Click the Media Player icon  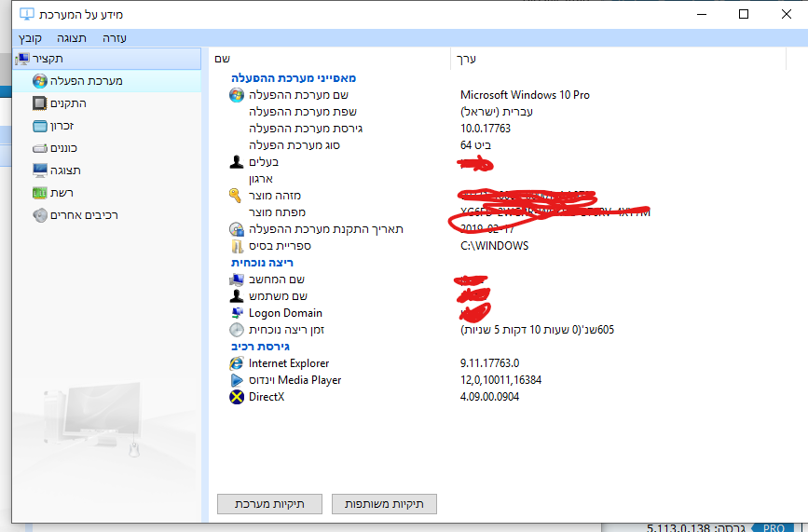tap(237, 380)
